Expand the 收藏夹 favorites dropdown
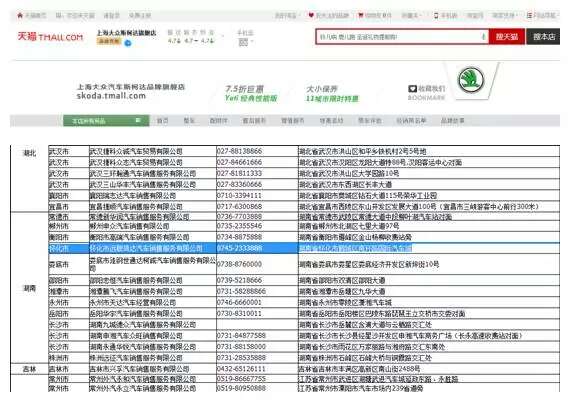 coord(411,15)
